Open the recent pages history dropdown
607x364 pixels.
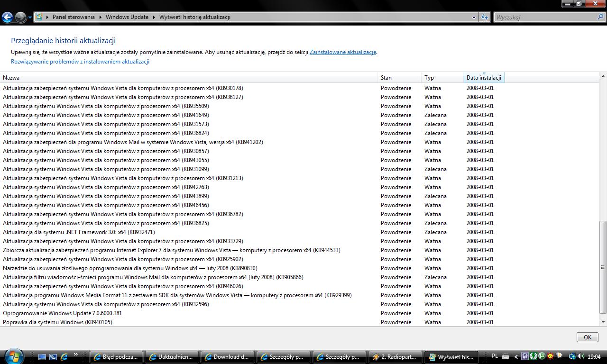[30, 18]
